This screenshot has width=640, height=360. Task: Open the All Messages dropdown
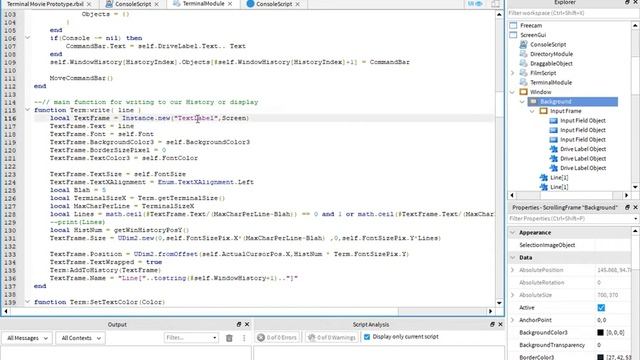click(x=27, y=338)
